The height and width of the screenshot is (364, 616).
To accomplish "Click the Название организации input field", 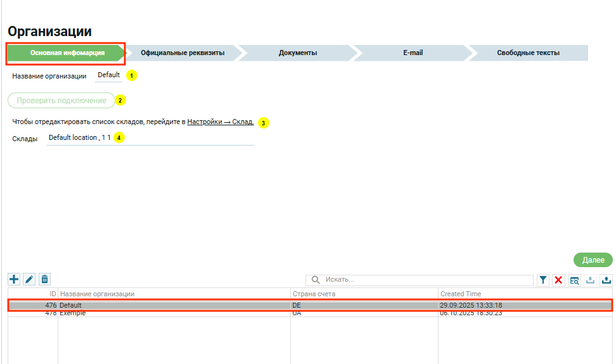I will point(108,75).
